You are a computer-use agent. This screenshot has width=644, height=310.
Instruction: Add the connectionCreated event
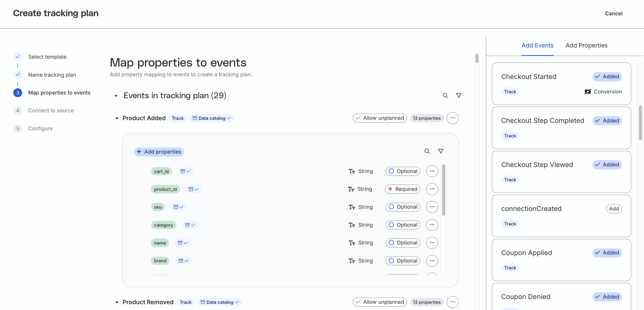(x=614, y=209)
